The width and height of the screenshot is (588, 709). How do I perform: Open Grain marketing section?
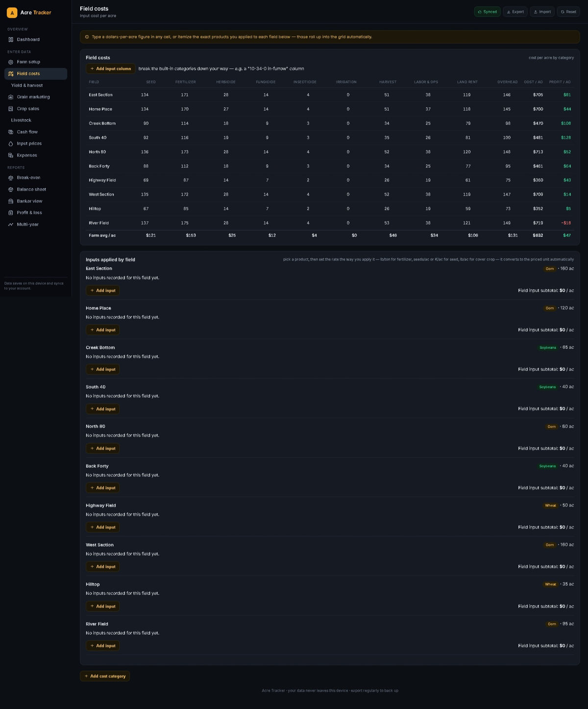coord(35,97)
